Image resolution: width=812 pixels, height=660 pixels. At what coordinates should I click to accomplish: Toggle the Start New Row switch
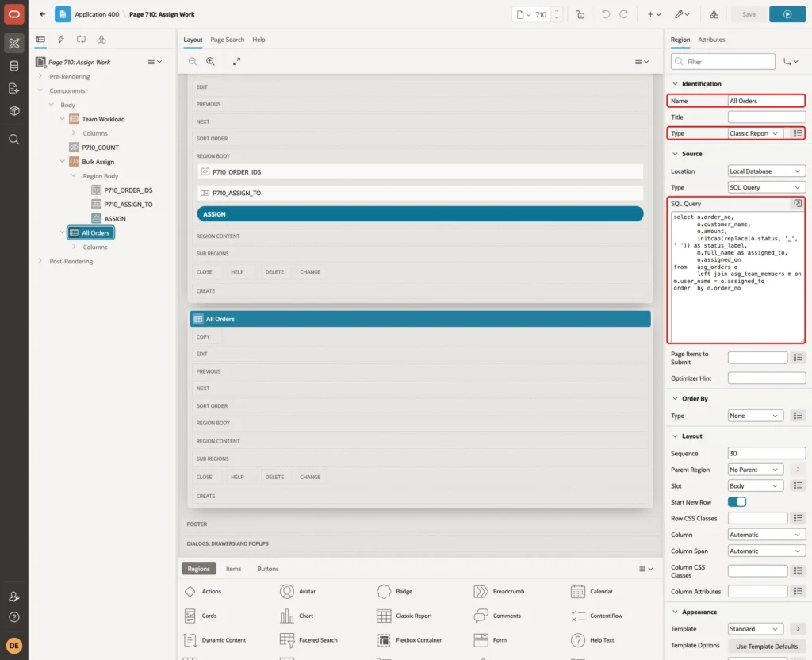coord(737,502)
